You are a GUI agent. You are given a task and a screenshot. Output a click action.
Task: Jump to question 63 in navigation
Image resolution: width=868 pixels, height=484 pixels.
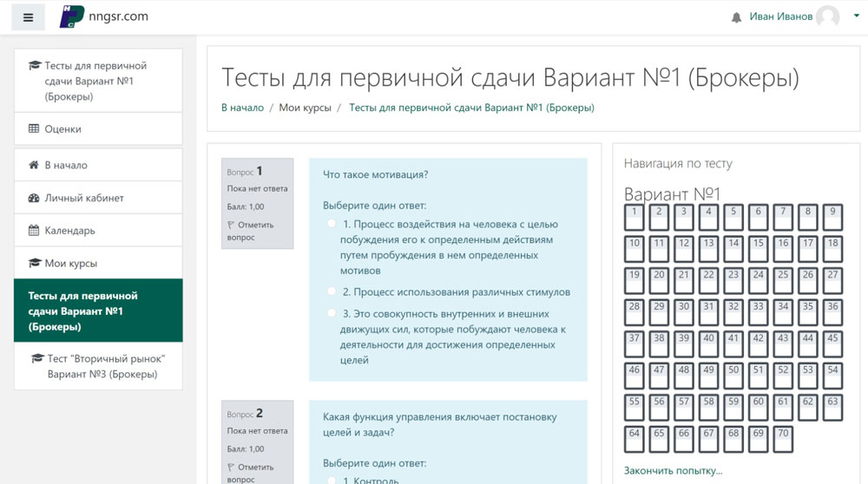pyautogui.click(x=832, y=408)
